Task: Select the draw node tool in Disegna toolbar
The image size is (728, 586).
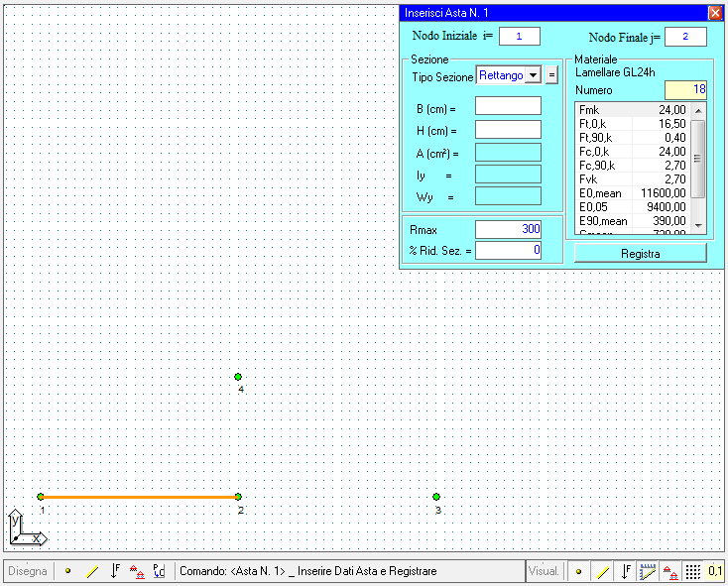Action: (68, 571)
